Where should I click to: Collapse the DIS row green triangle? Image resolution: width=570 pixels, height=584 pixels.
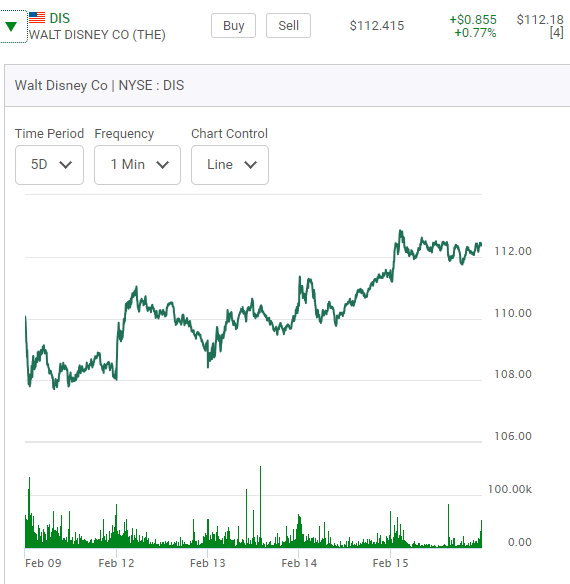coord(11,26)
